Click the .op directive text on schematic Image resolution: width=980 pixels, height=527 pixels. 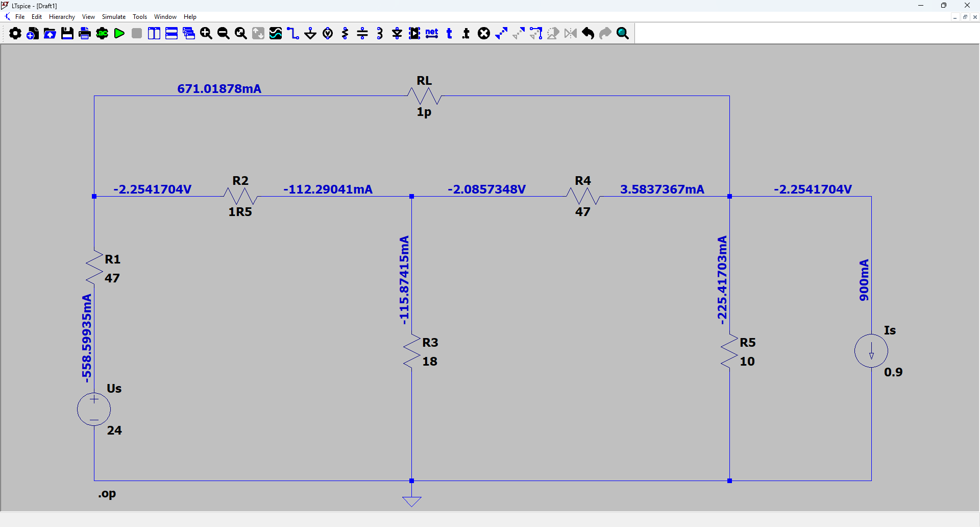107,494
